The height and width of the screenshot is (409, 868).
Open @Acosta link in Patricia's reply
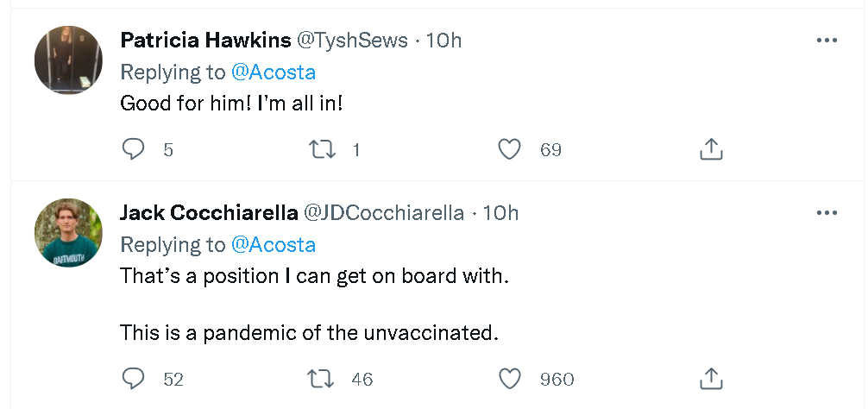click(x=274, y=72)
